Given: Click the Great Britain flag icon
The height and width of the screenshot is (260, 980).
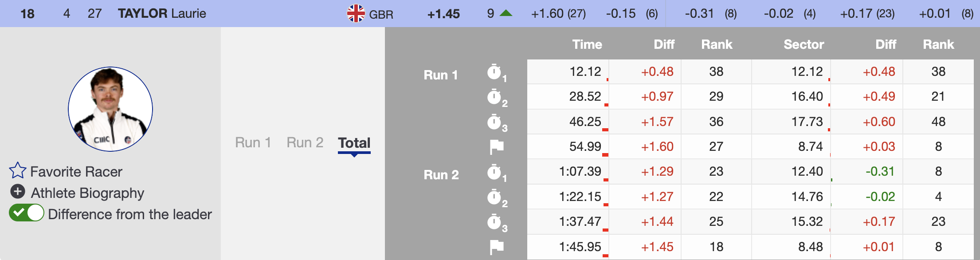Looking at the screenshot, I should pyautogui.click(x=356, y=13).
